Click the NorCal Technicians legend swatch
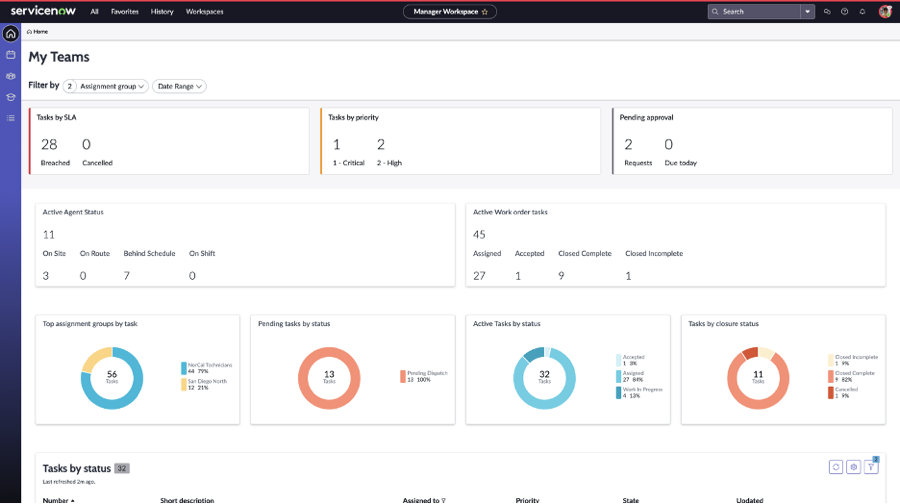 click(184, 368)
